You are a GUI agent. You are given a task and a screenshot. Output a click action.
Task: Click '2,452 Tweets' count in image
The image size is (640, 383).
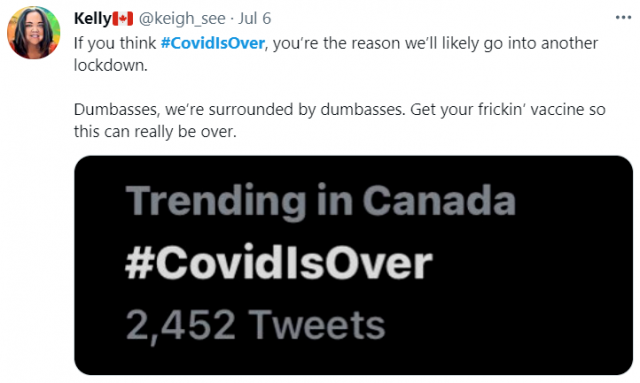[x=256, y=325]
